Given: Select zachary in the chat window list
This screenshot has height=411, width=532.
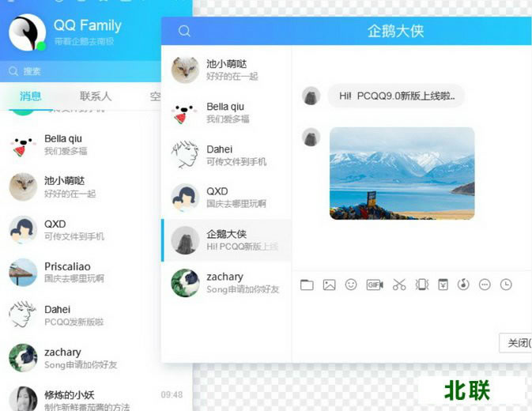Looking at the screenshot, I should point(226,283).
